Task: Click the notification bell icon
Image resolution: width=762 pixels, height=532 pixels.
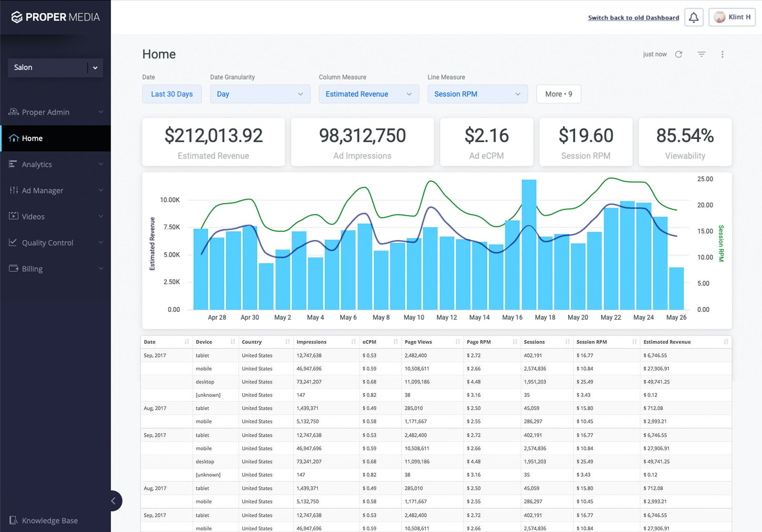Action: pyautogui.click(x=693, y=18)
